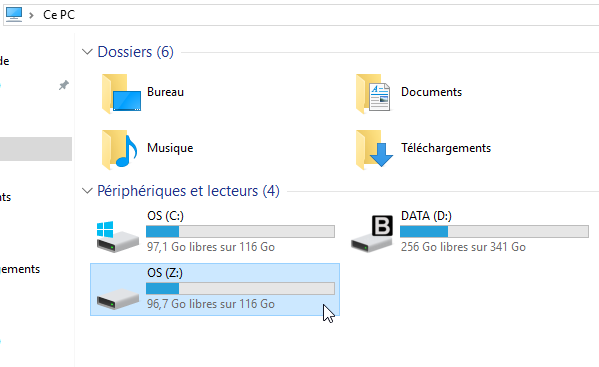599x367 pixels.
Task: Collapse the Dossiers (6) section chevron
Action: (87, 52)
